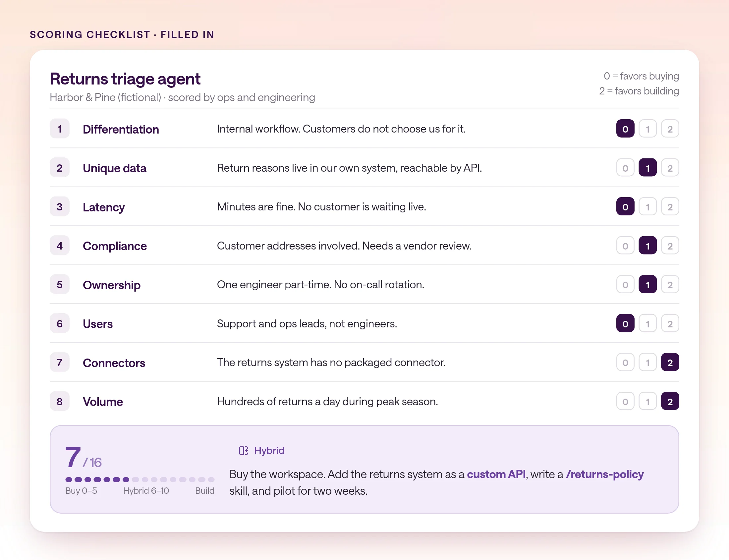Screen dimensions: 729x560
Task: Click the Ownership criterion label
Action: 112,285
